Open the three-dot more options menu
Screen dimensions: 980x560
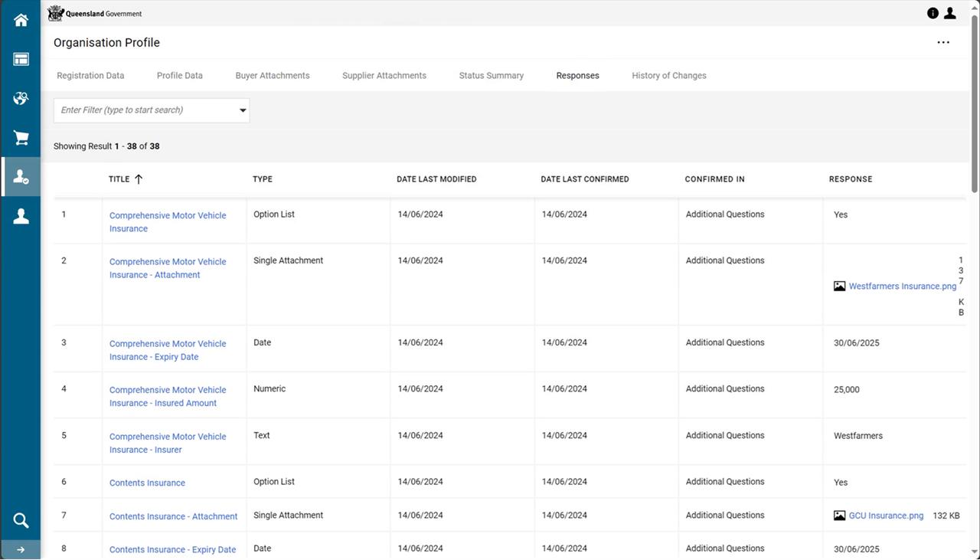pos(943,43)
